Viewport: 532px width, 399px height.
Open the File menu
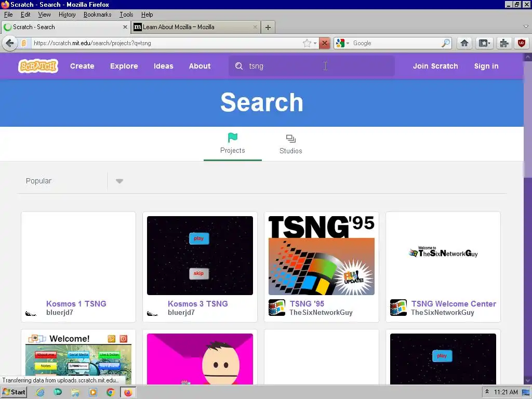click(8, 15)
